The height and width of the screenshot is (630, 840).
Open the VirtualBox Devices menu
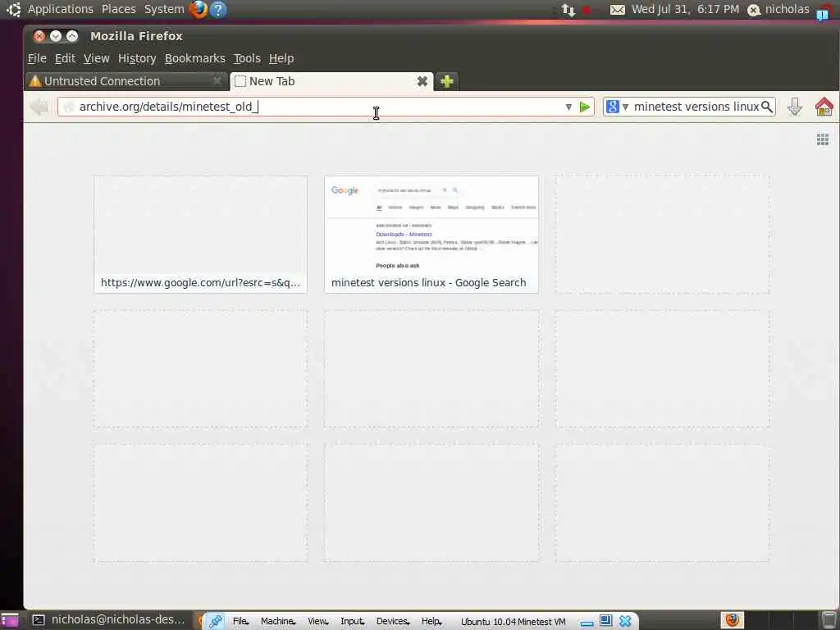pos(393,622)
